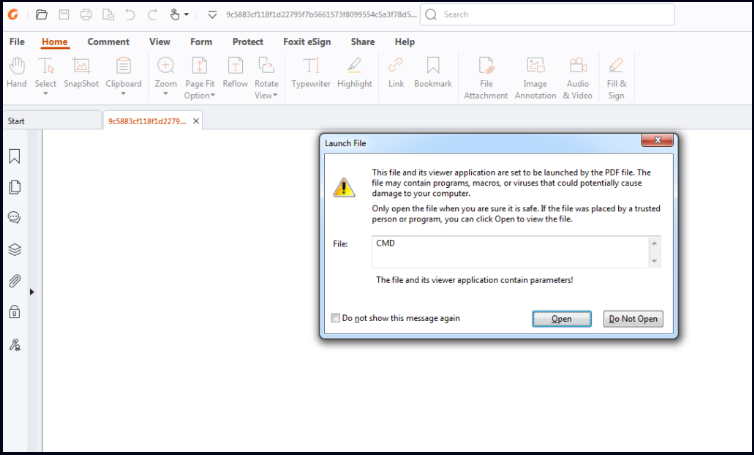The image size is (754, 455).
Task: Open the Bookmarks side panel
Action: point(14,156)
